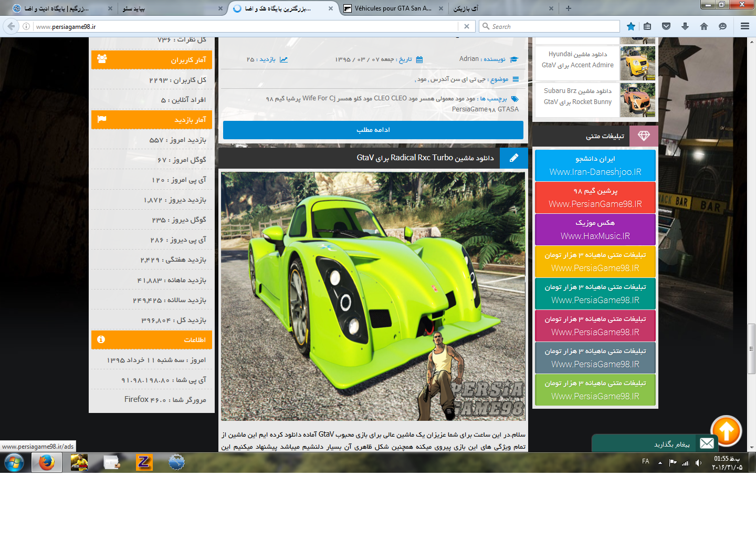Viewport: 756px width, 538px height.
Task: Click the Www.Iran-Daneshjoo.IR blue ad
Action: click(x=595, y=165)
